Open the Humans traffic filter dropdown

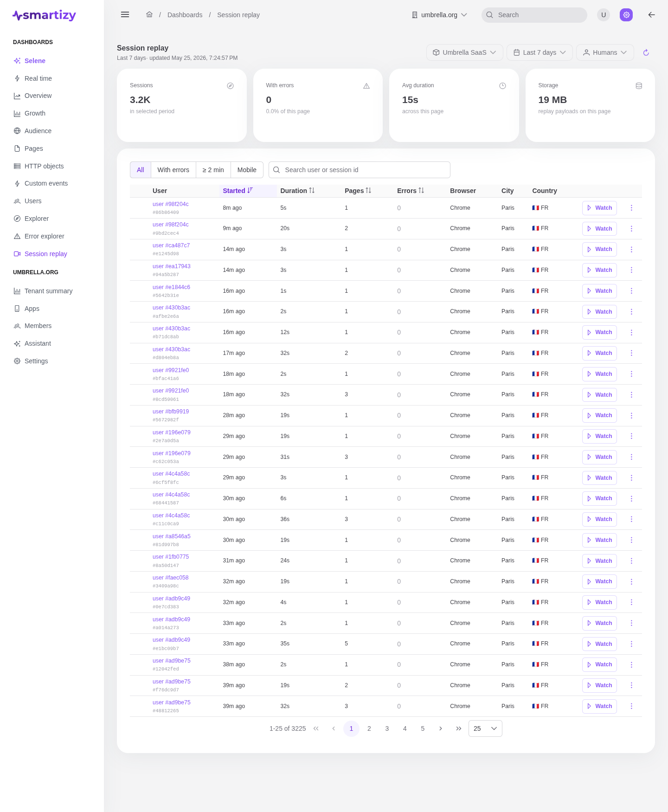605,52
